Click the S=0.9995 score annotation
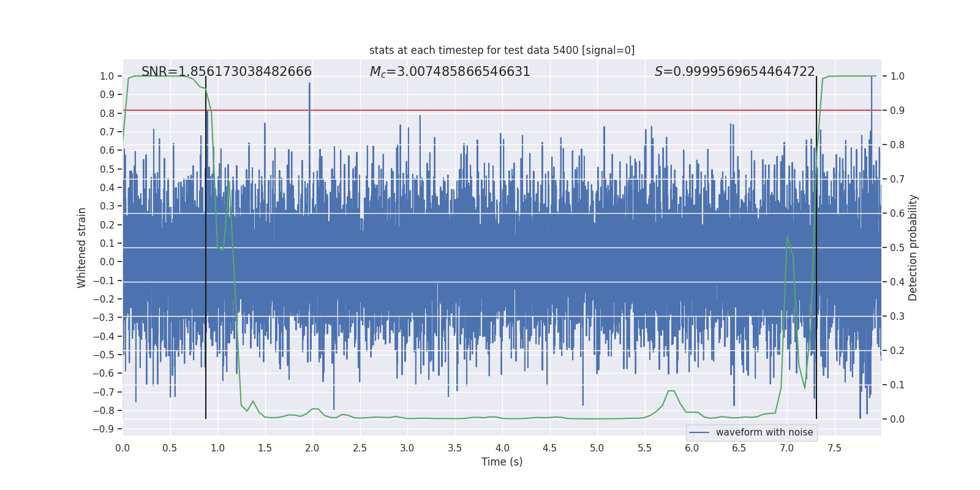The height and width of the screenshot is (490, 980). point(734,72)
